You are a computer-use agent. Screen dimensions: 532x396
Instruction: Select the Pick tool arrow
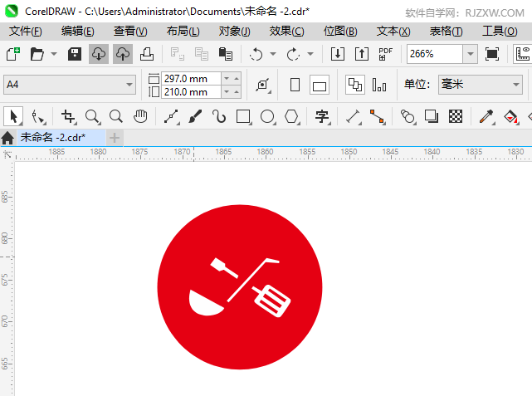pos(13,116)
